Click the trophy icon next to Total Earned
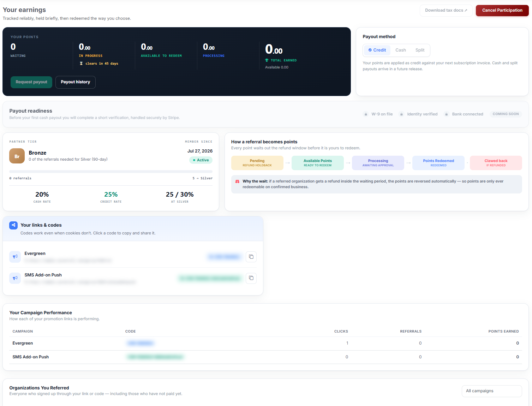This screenshot has height=406, width=532. click(x=267, y=60)
